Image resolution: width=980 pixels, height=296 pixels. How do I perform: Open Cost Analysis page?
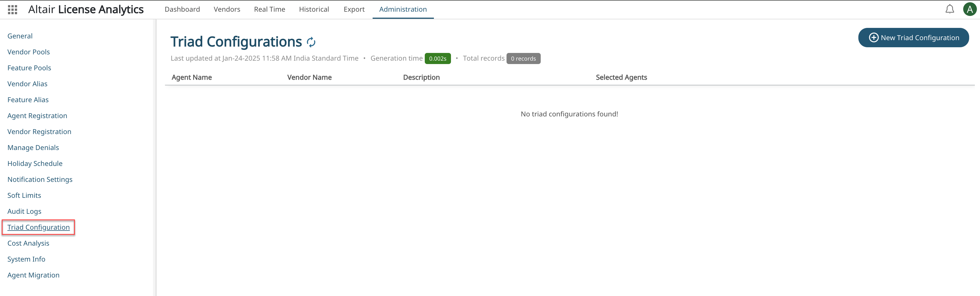[x=28, y=244]
